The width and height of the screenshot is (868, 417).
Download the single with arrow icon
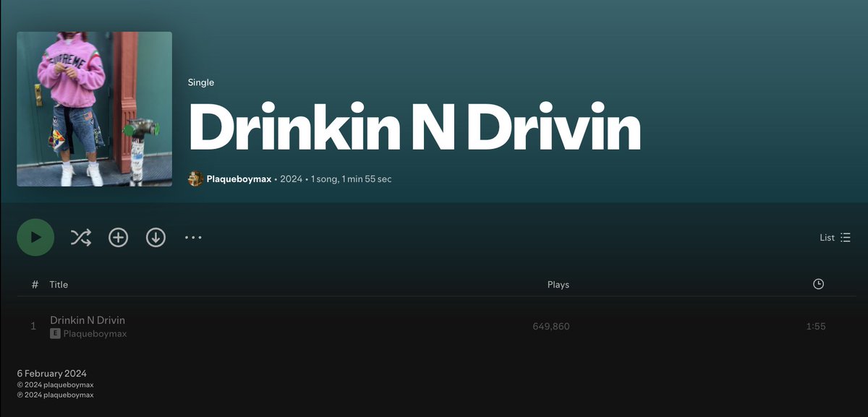click(156, 237)
